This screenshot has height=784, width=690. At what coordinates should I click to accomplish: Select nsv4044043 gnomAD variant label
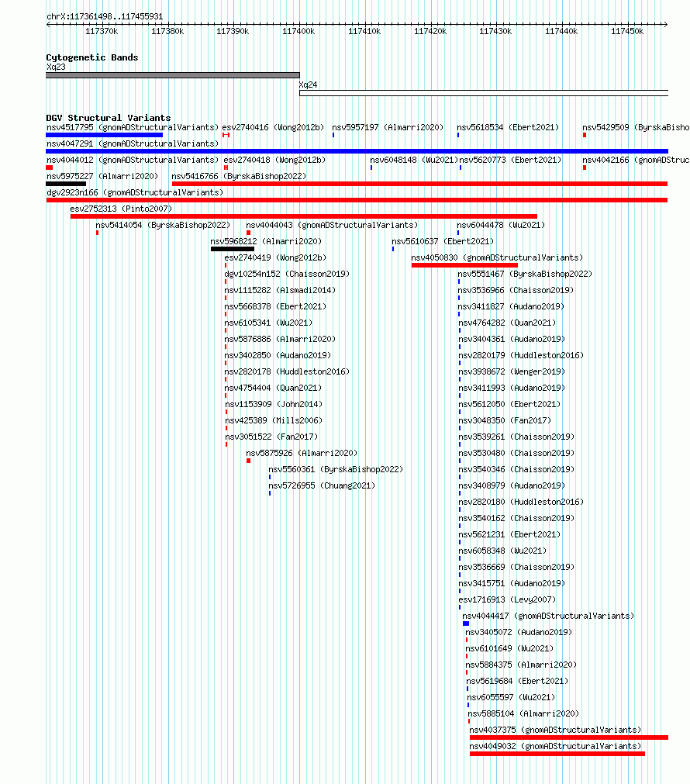click(x=332, y=225)
